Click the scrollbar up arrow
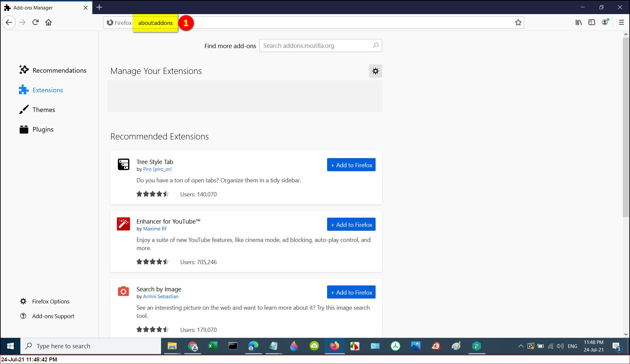 tap(626, 34)
